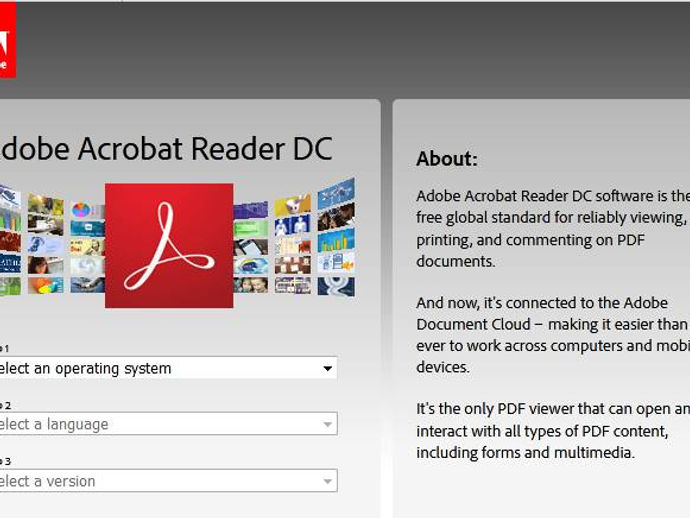
Task: Click the 'About:' heading
Action: pyautogui.click(x=447, y=159)
